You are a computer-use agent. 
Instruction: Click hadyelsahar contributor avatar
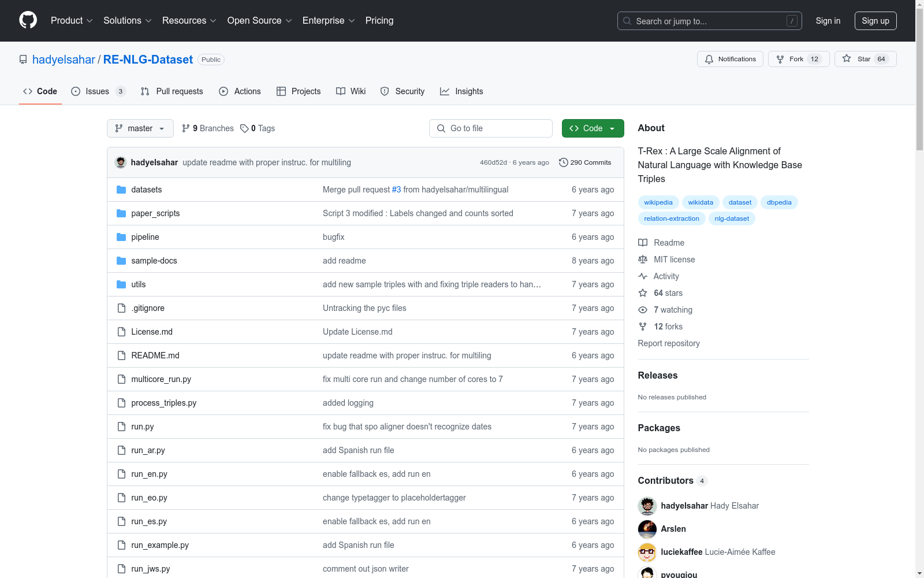click(647, 506)
